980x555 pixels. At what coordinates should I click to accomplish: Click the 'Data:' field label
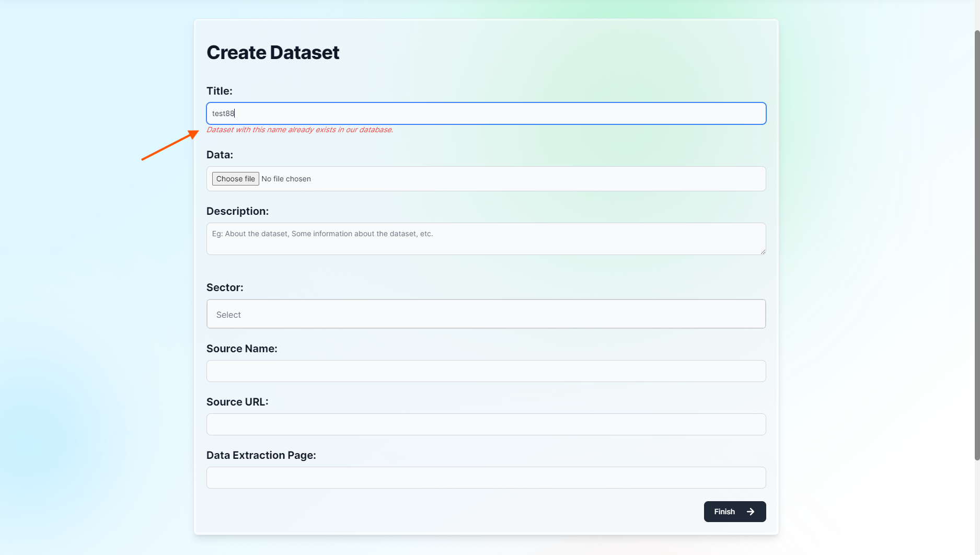(220, 155)
